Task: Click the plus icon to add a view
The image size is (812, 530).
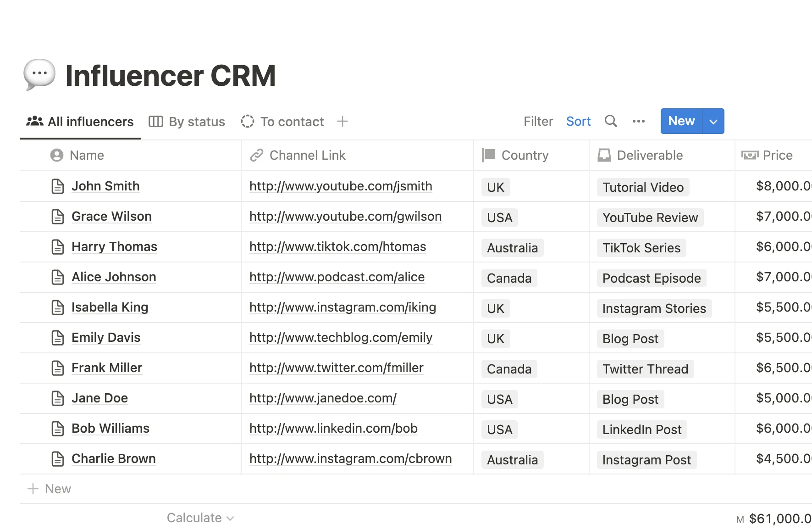Action: pyautogui.click(x=342, y=121)
